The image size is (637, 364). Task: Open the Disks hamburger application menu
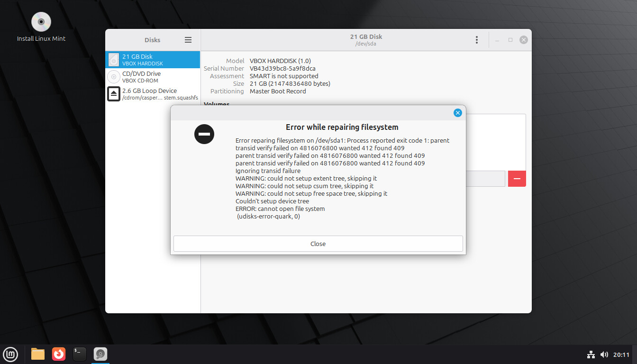tap(188, 40)
